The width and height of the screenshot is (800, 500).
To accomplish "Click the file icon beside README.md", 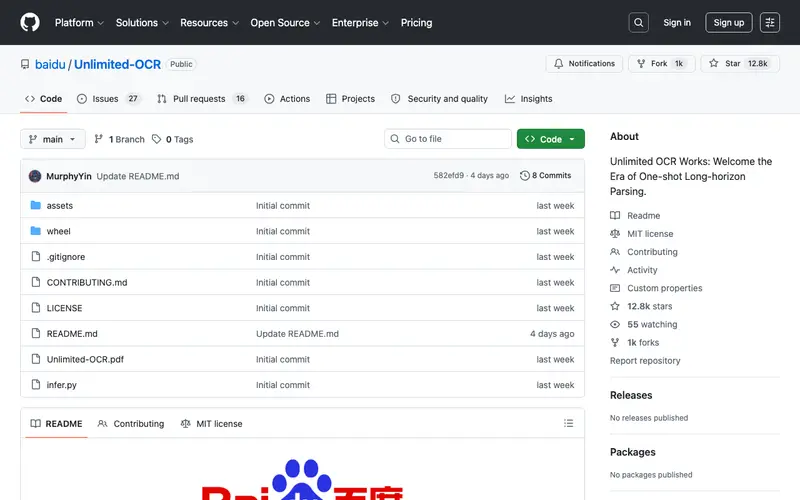I will click(x=36, y=333).
